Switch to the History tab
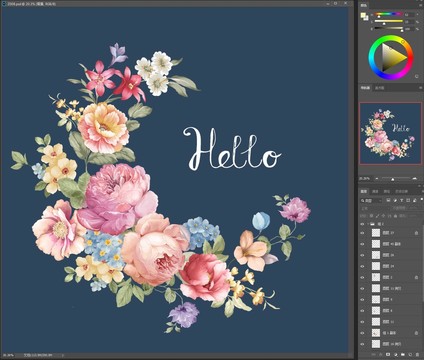The height and width of the screenshot is (360, 424). pyautogui.click(x=401, y=191)
